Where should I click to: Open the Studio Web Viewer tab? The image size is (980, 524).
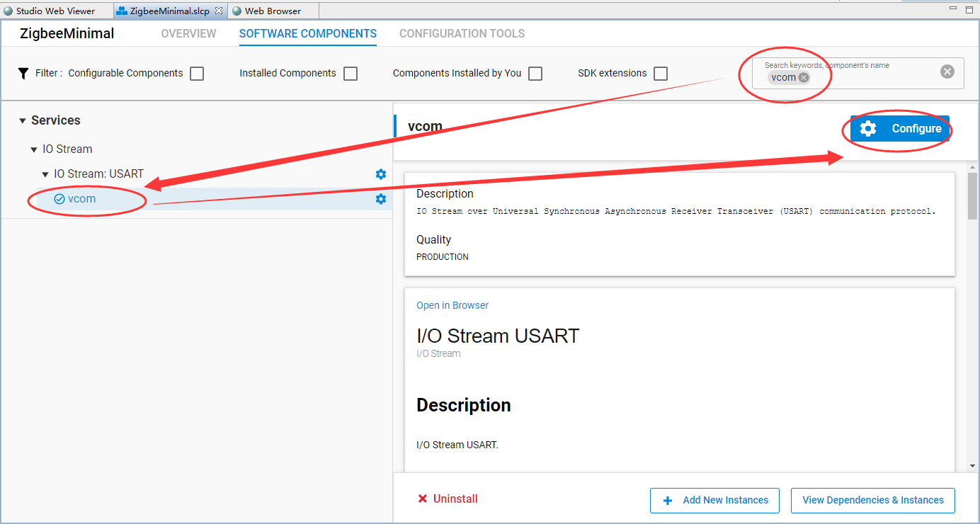(x=48, y=11)
